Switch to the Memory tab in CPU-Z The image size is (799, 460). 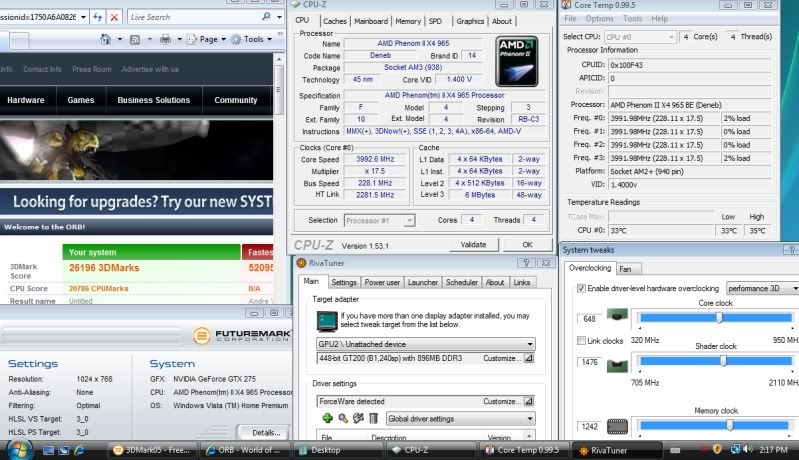407,21
